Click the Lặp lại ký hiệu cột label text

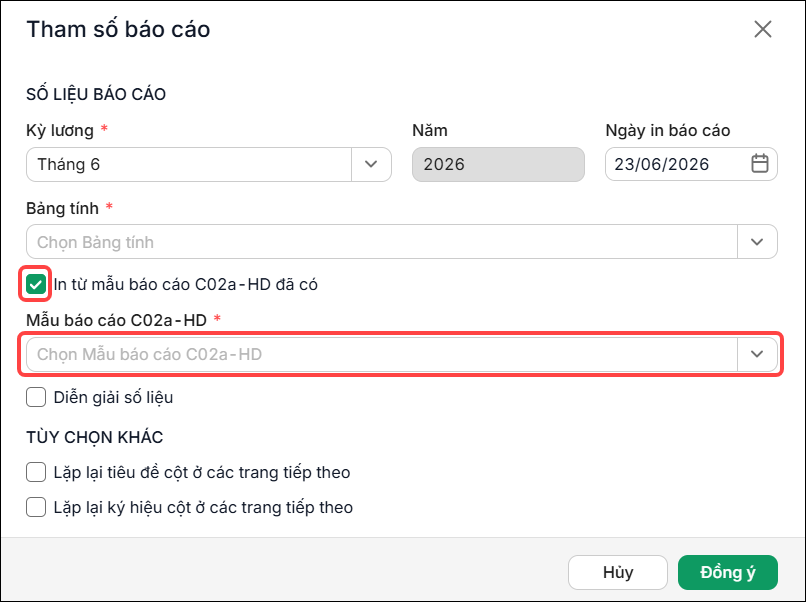203,507
